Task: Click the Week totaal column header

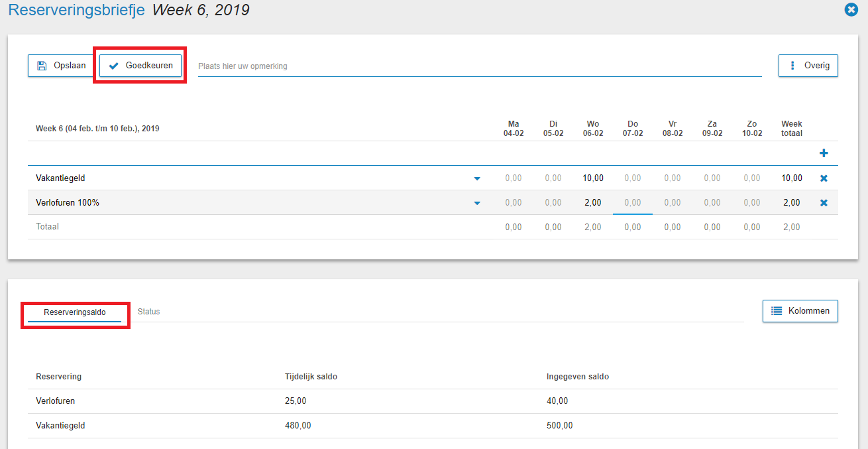Action: [x=792, y=129]
